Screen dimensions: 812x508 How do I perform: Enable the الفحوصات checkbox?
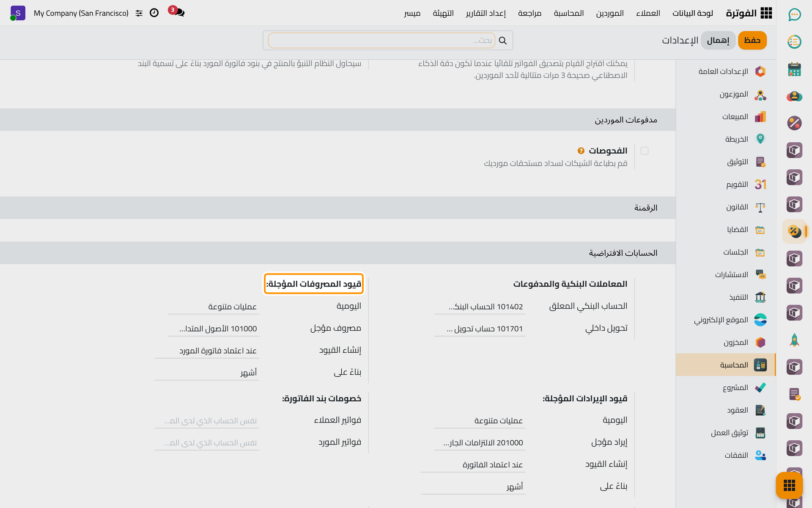tap(645, 151)
